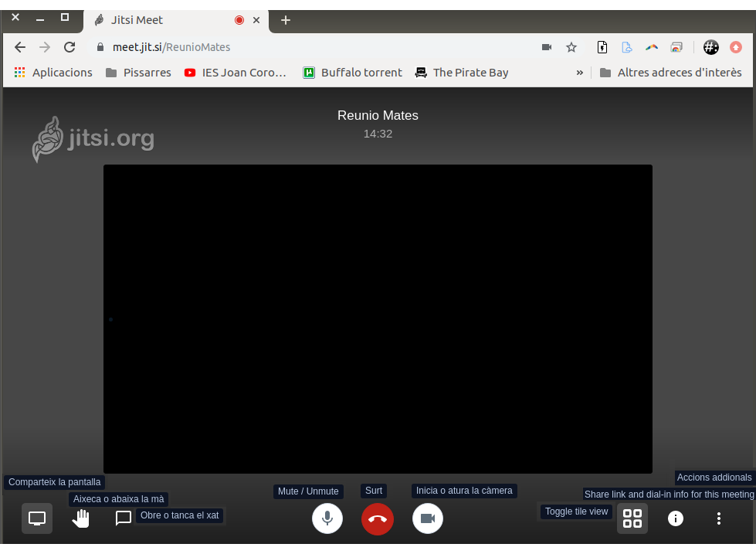Open the three-dot more actions menu
This screenshot has width=756, height=554.
coord(719,518)
